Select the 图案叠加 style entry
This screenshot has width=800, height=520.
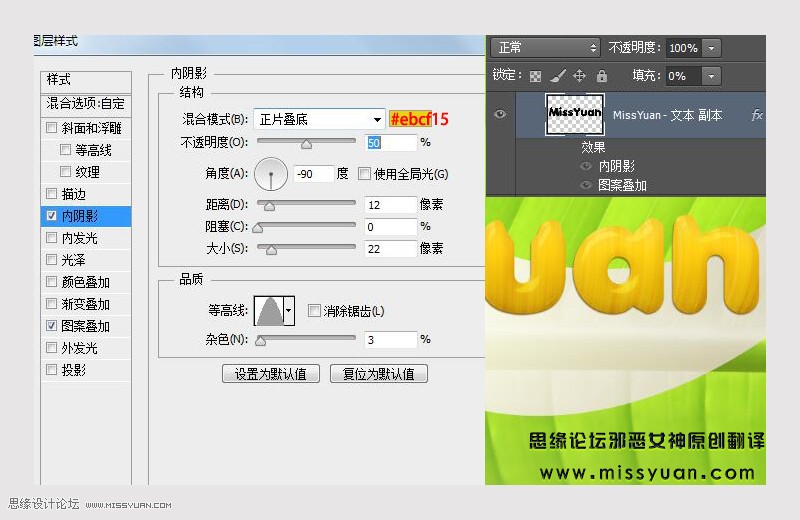click(86, 326)
